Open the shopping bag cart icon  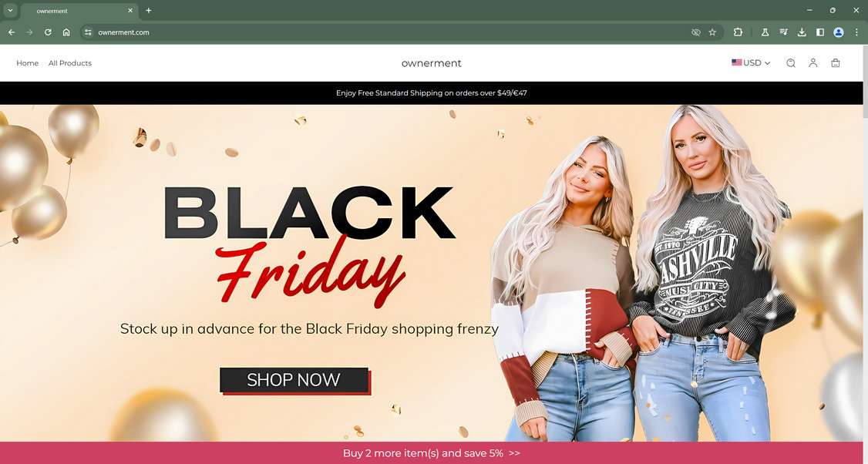coord(836,63)
